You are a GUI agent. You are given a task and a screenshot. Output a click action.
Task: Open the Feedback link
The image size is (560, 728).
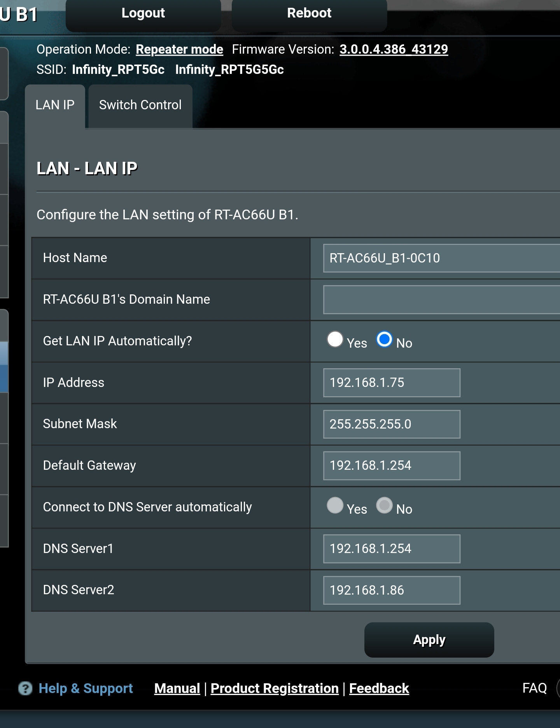click(379, 688)
